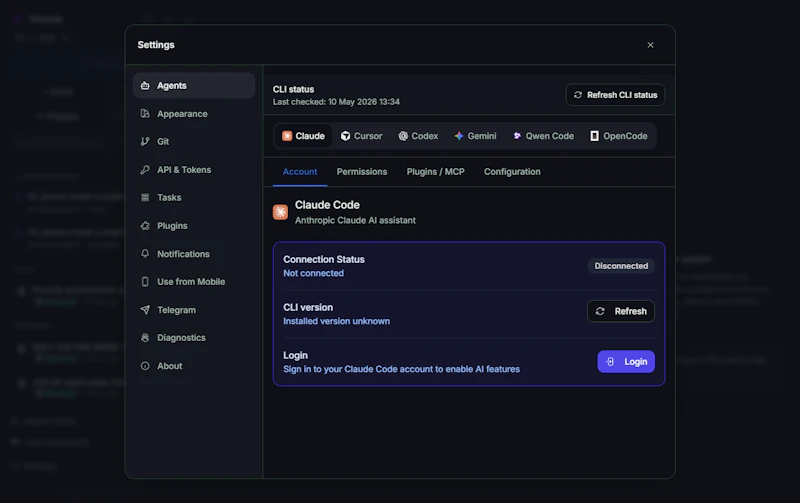Click the purple Login button
Image resolution: width=800 pixels, height=503 pixels.
pos(626,362)
